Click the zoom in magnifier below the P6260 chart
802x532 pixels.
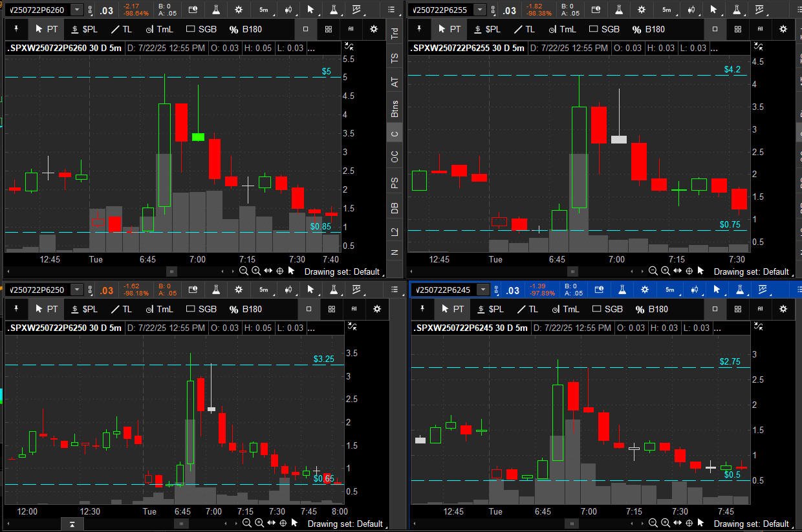coord(256,271)
